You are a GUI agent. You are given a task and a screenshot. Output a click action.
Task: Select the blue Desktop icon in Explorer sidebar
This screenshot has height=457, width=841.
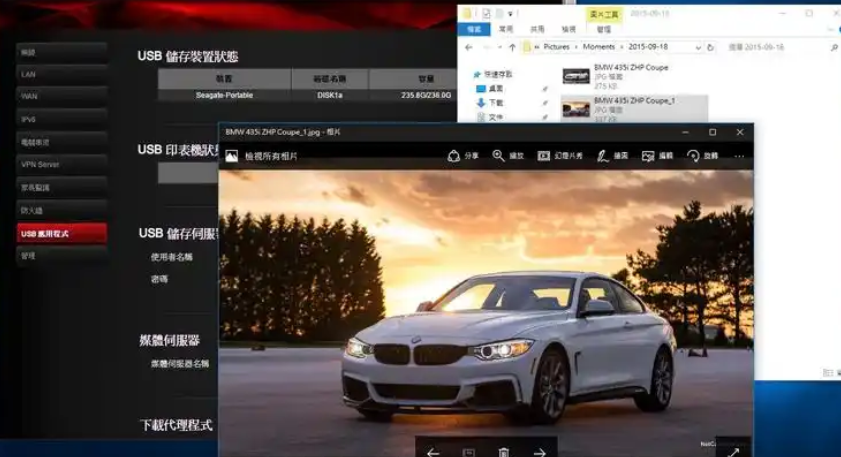pos(481,89)
